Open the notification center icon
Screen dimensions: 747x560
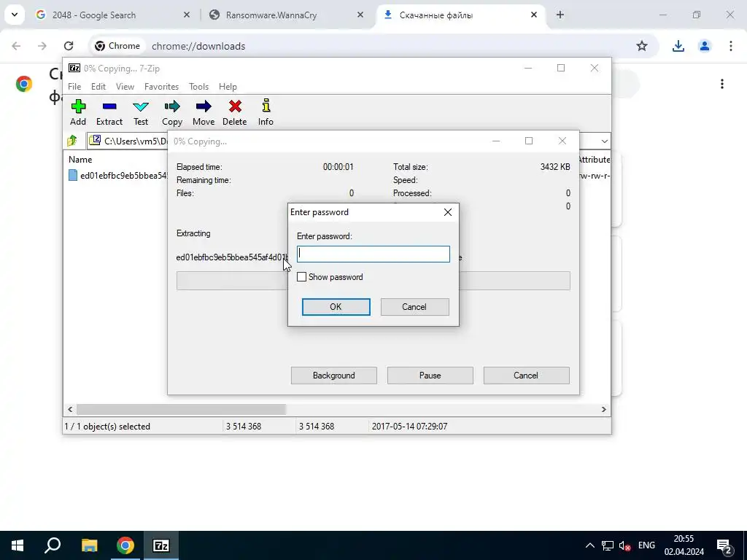[x=724, y=546]
